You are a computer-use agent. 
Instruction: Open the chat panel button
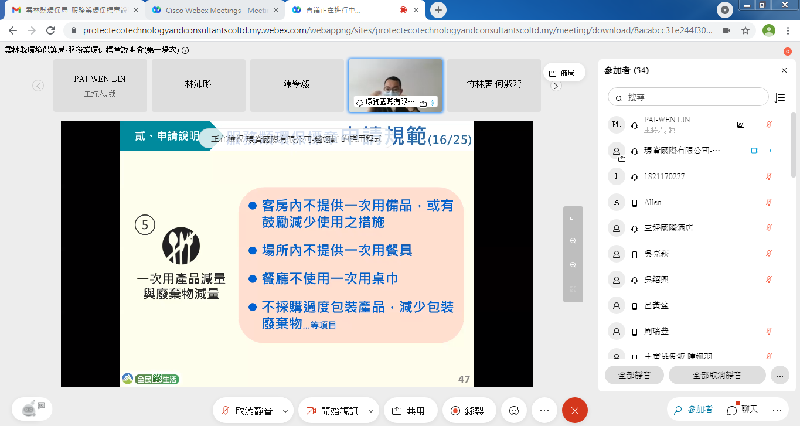743,410
